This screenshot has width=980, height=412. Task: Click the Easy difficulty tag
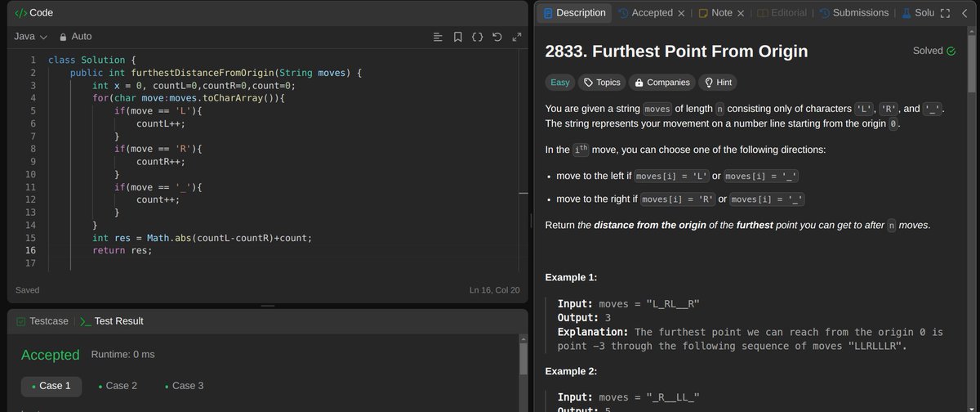click(560, 83)
